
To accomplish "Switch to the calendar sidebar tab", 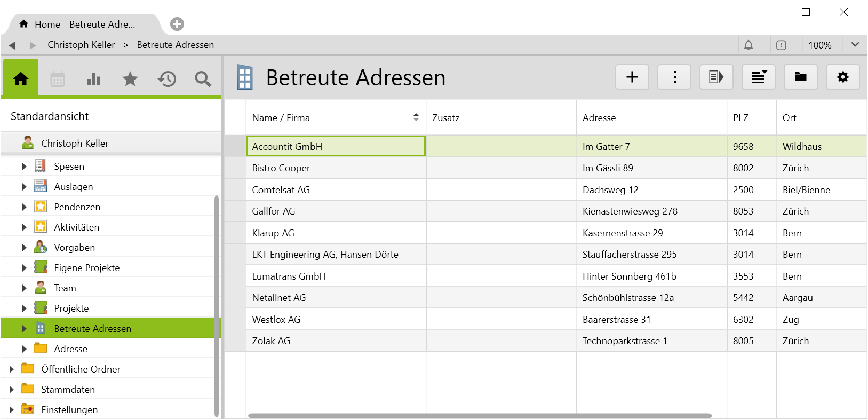I will point(58,80).
